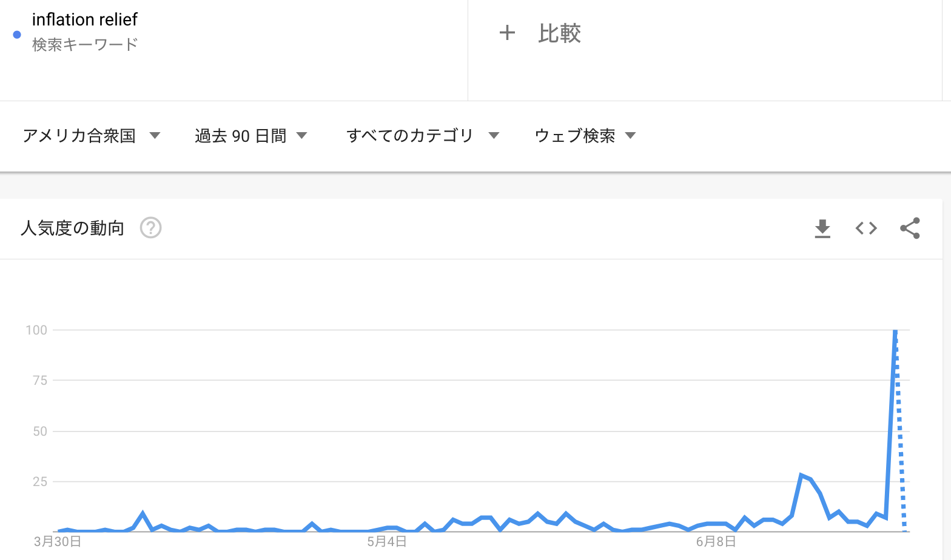
Task: Click the 人気度の動向 heading
Action: click(x=72, y=228)
